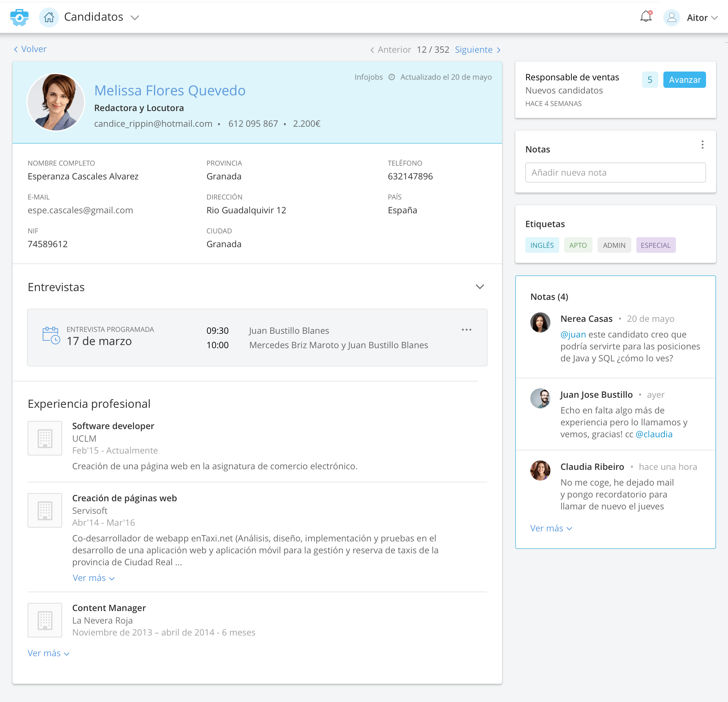Click Servisoft company building icon
The height and width of the screenshot is (702, 728).
pos(45,510)
